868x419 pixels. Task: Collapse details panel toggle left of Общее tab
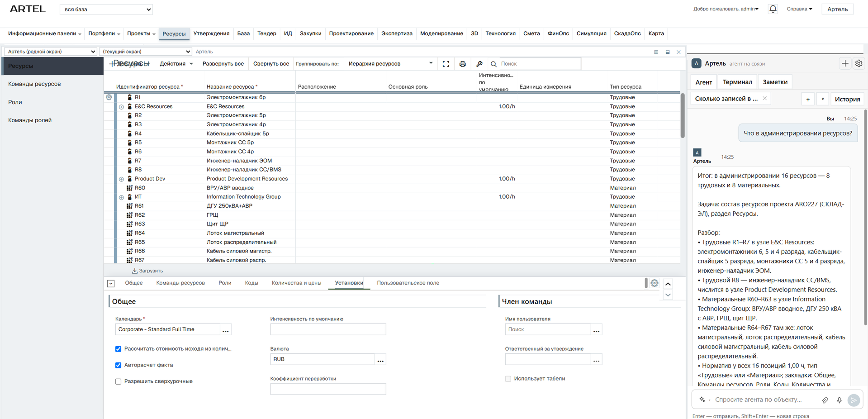[x=111, y=283]
